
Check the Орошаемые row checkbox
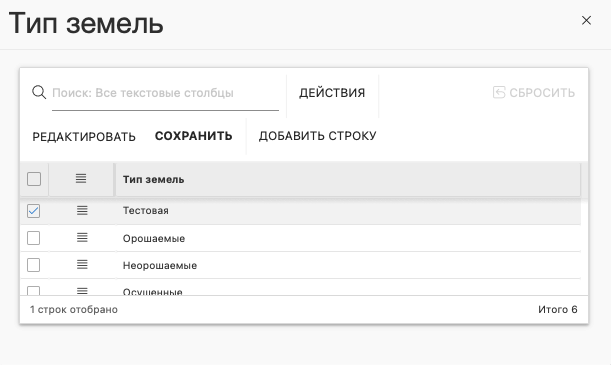[34, 238]
